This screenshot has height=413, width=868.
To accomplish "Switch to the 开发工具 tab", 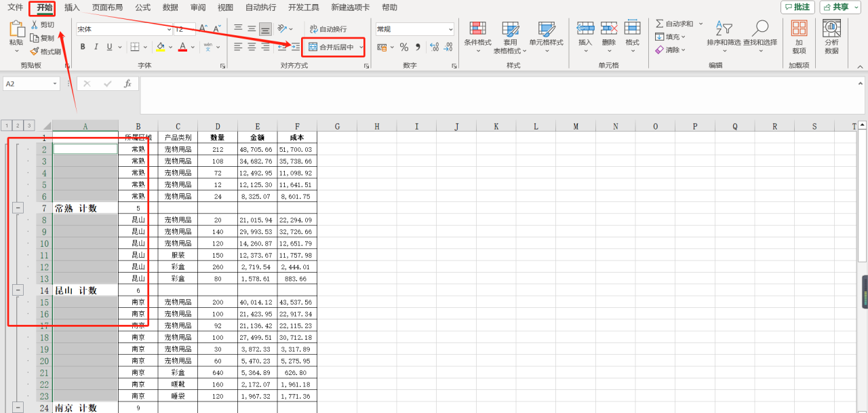I will (303, 7).
